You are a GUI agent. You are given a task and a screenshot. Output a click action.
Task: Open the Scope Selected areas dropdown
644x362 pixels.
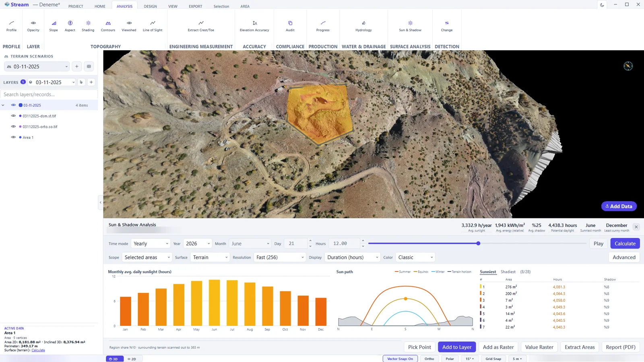[x=147, y=257]
